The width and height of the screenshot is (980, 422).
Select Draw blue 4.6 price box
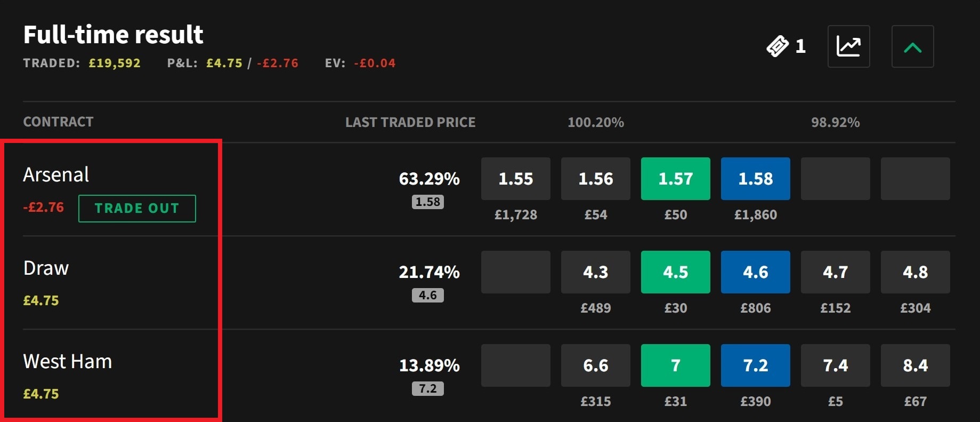755,272
